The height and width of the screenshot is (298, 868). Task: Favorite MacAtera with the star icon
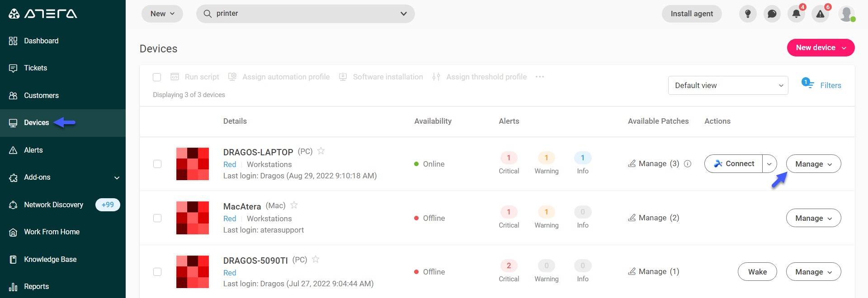click(294, 205)
